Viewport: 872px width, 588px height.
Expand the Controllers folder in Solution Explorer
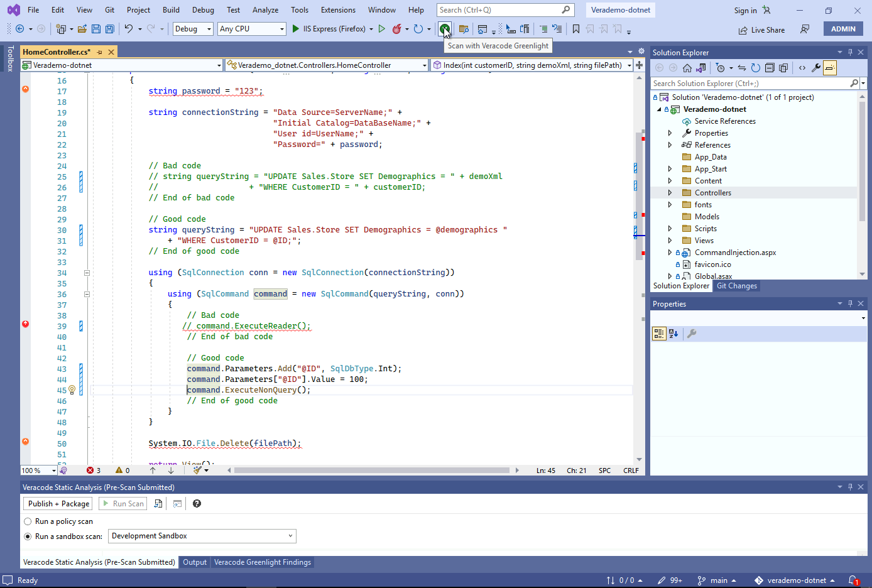[670, 193]
